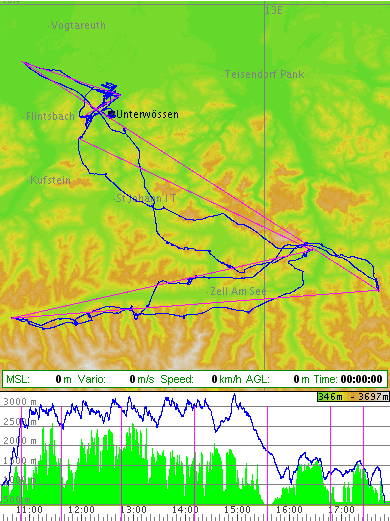Image resolution: width=390 pixels, height=521 pixels.
Task: Jump to 14:00 on the barogram timeline
Action: pos(185,510)
